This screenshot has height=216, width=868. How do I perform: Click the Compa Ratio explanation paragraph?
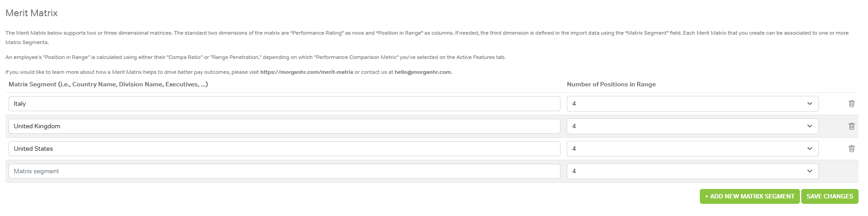[x=255, y=57]
